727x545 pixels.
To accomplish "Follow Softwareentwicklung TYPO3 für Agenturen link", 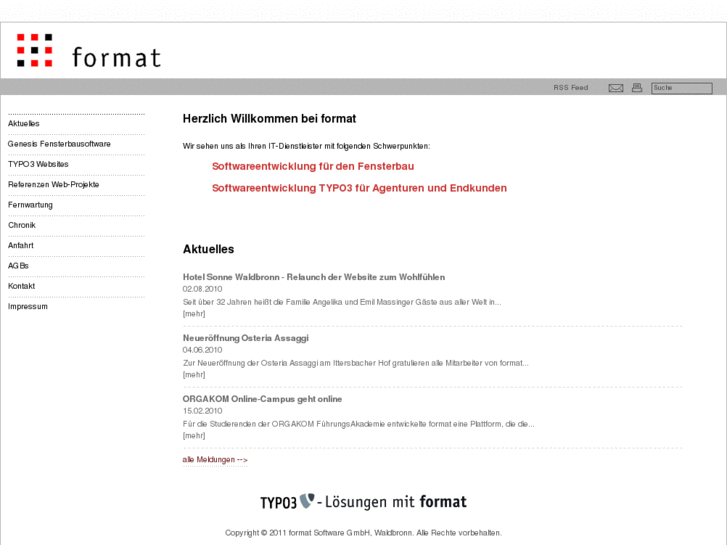I will pyautogui.click(x=359, y=188).
